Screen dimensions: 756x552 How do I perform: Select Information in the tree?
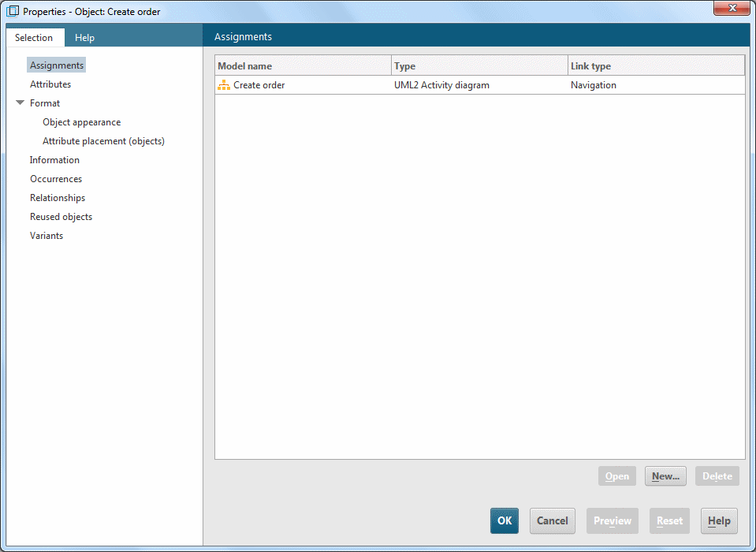(54, 159)
